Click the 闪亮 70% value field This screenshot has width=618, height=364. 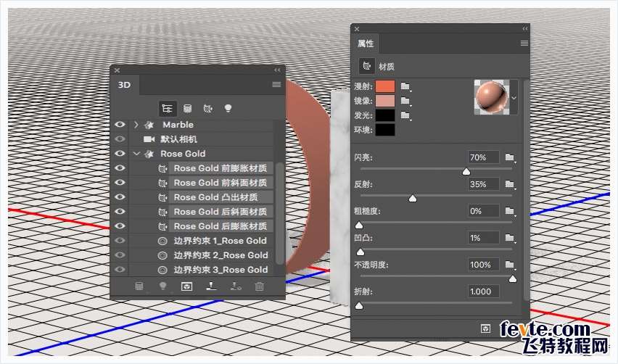click(x=484, y=157)
